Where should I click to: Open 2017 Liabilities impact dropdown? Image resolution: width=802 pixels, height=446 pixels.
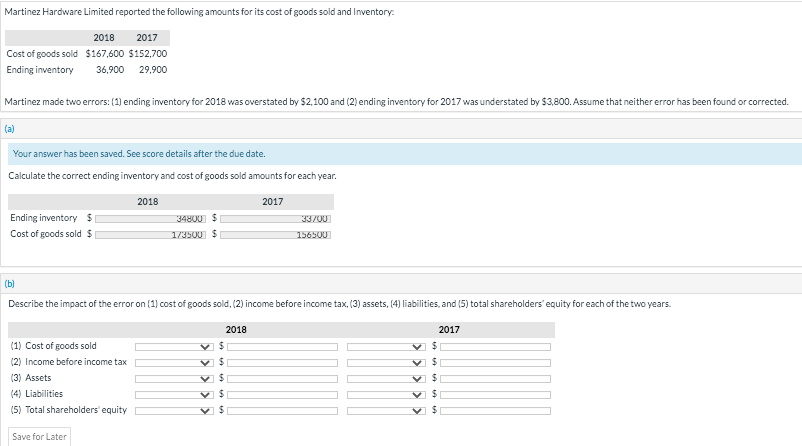[x=386, y=395]
